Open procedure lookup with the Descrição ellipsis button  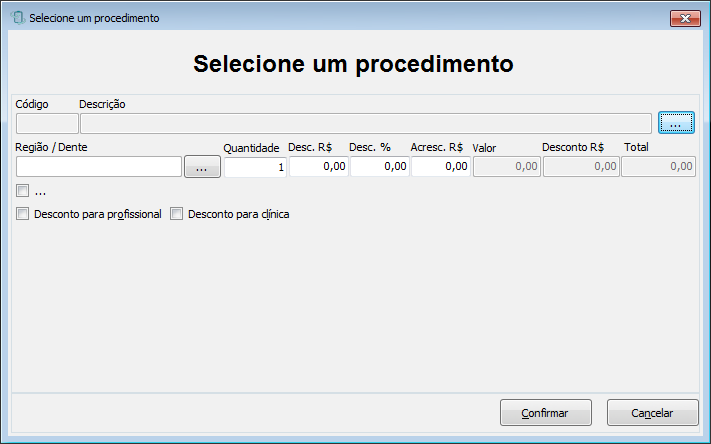676,123
